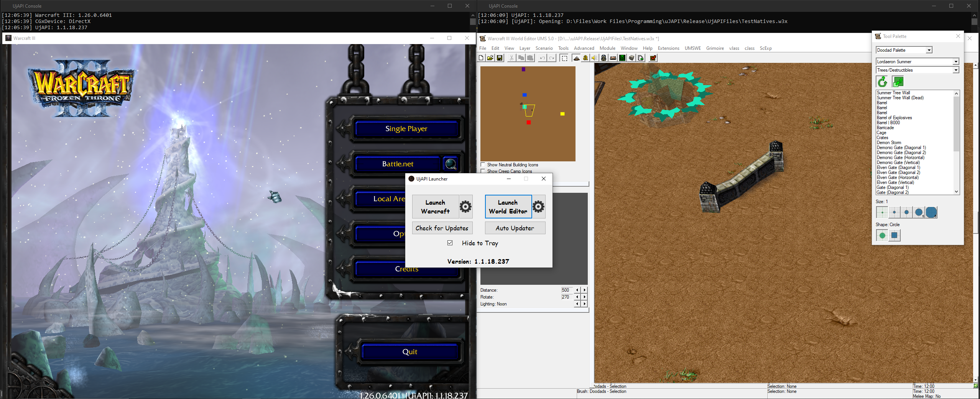Click the Launch World Editor button

click(x=508, y=207)
